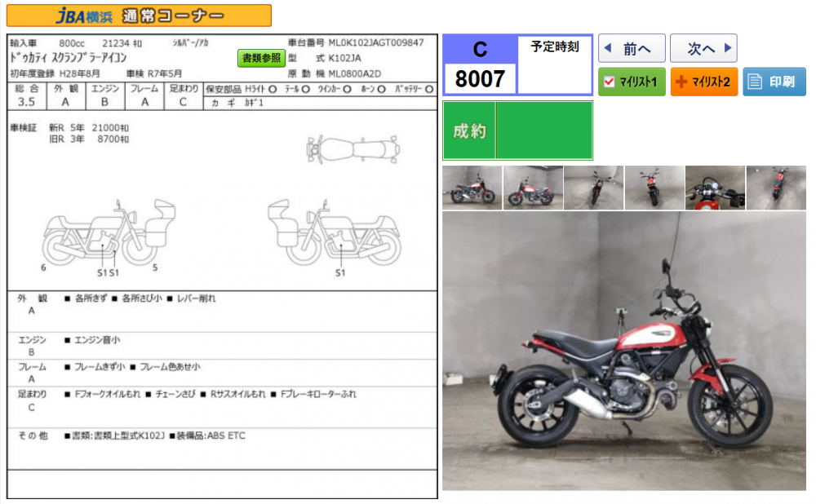Select the Fブレーキローターふれ note
816x504 pixels.
(318, 394)
